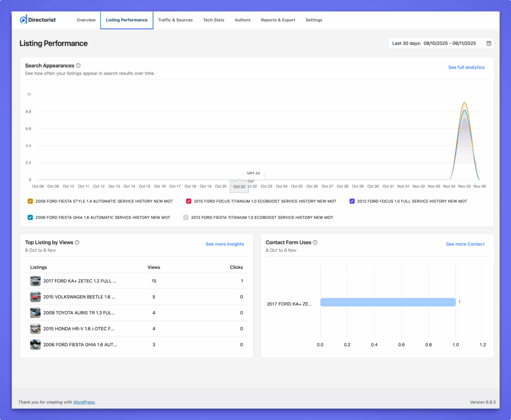Click info icon beside Contact Form Uses

(315, 242)
